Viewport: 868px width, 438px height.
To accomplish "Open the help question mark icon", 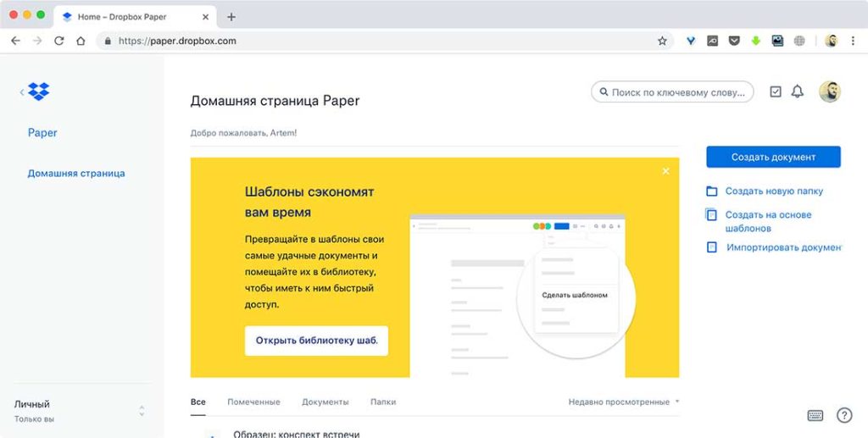I will tap(844, 415).
